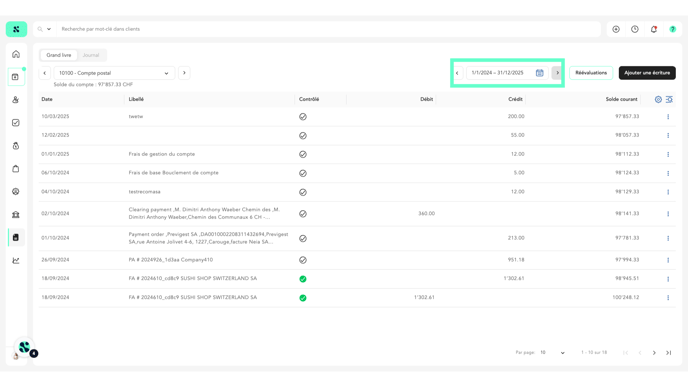The image size is (688, 387).
Task: Click the green help question icon
Action: tap(673, 29)
